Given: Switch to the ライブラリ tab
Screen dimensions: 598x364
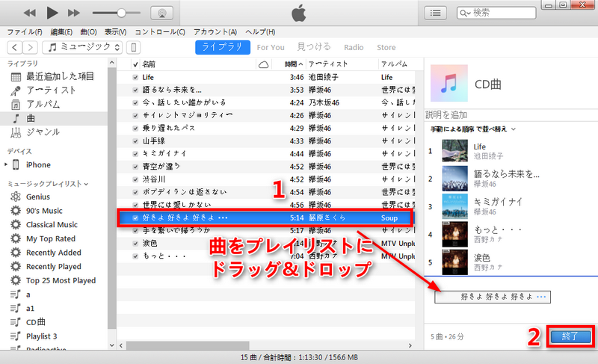Looking at the screenshot, I should coord(223,47).
